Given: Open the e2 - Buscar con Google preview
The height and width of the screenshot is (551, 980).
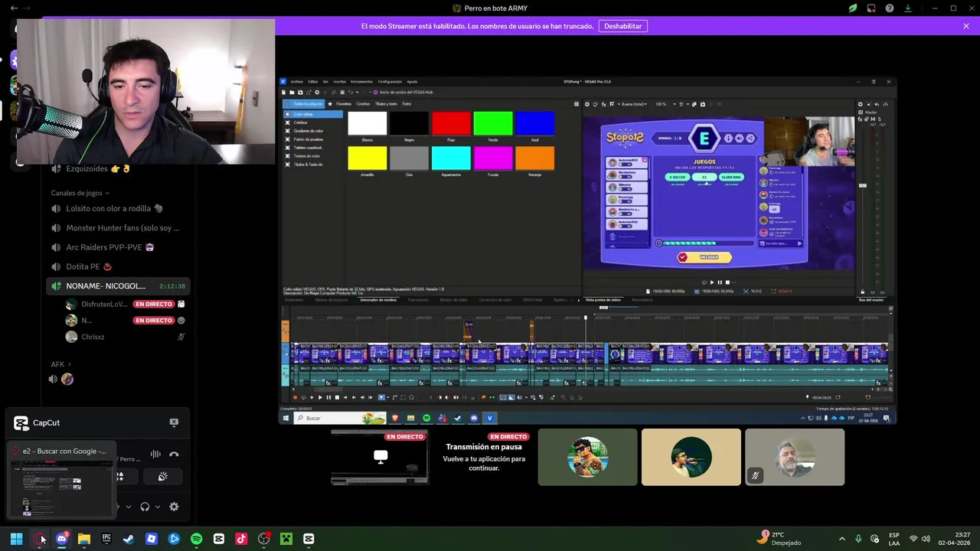Looking at the screenshot, I should [x=60, y=481].
